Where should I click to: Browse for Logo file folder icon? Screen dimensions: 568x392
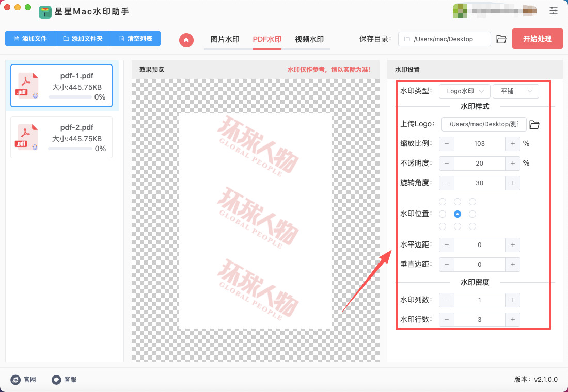[x=534, y=124]
